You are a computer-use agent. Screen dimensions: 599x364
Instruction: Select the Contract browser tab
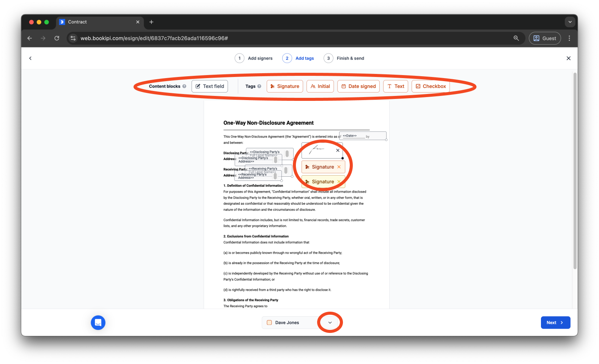pos(100,22)
